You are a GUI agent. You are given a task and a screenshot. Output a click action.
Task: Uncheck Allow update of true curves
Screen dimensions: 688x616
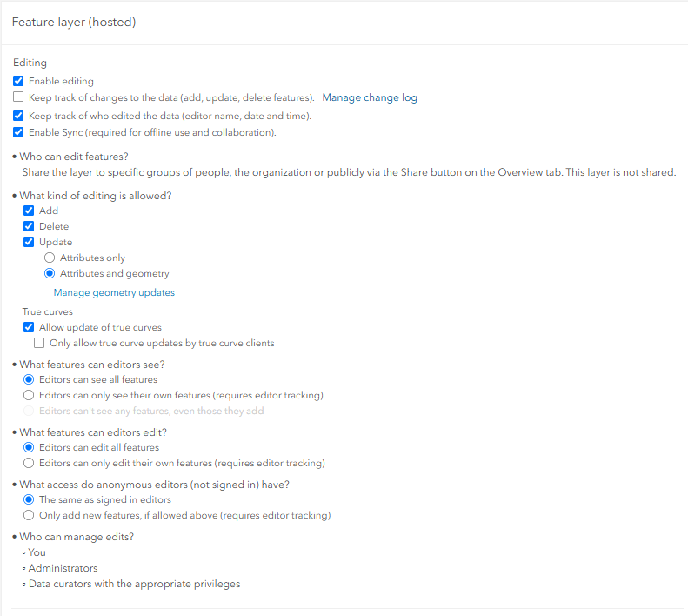point(29,327)
